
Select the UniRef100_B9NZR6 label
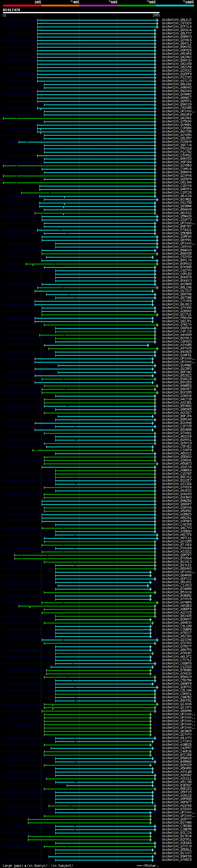click(176, 501)
